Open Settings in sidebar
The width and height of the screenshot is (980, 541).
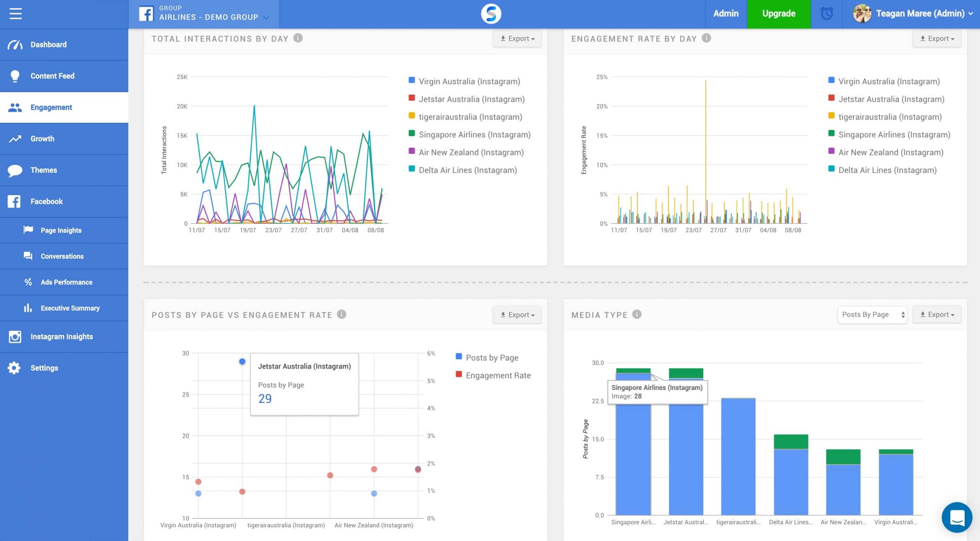click(64, 368)
